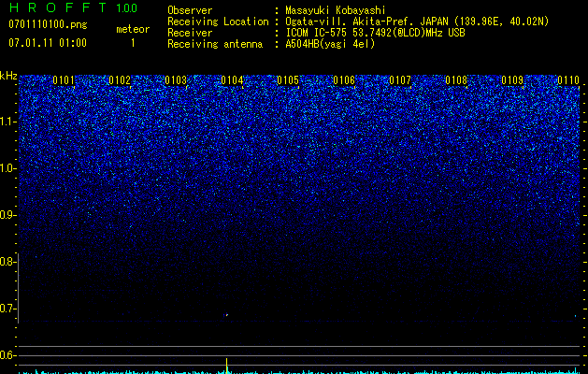
Task: Click the yellow signal spike in level graph
Action: [226, 366]
